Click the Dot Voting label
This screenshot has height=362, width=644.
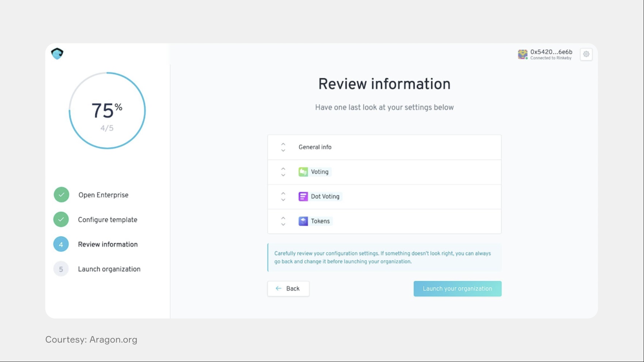(325, 197)
